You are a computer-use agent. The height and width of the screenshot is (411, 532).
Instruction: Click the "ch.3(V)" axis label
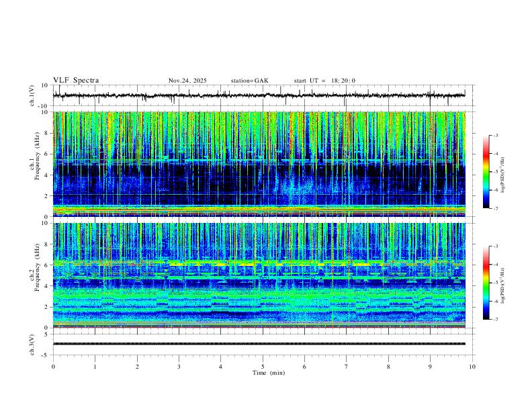[32, 345]
